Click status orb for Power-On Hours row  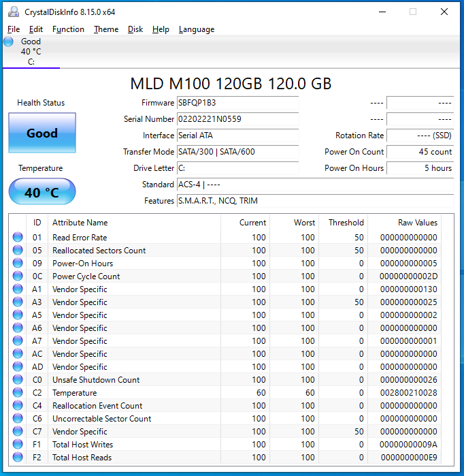[18, 263]
